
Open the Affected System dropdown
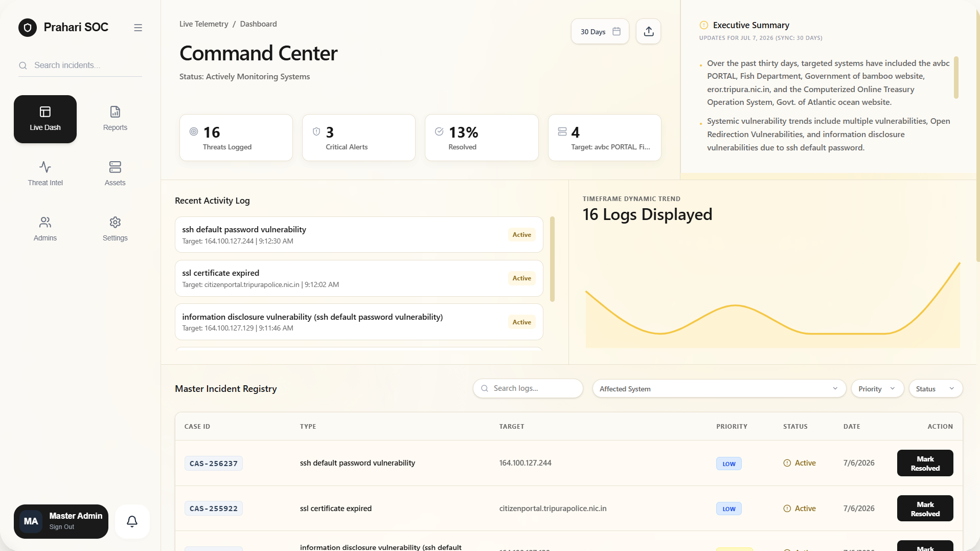[x=719, y=389]
